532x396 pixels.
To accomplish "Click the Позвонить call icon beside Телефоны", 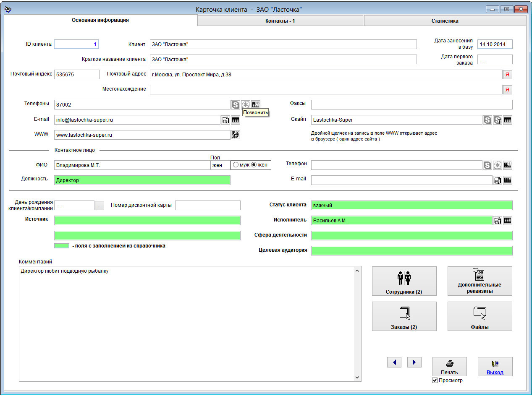I will (x=246, y=104).
